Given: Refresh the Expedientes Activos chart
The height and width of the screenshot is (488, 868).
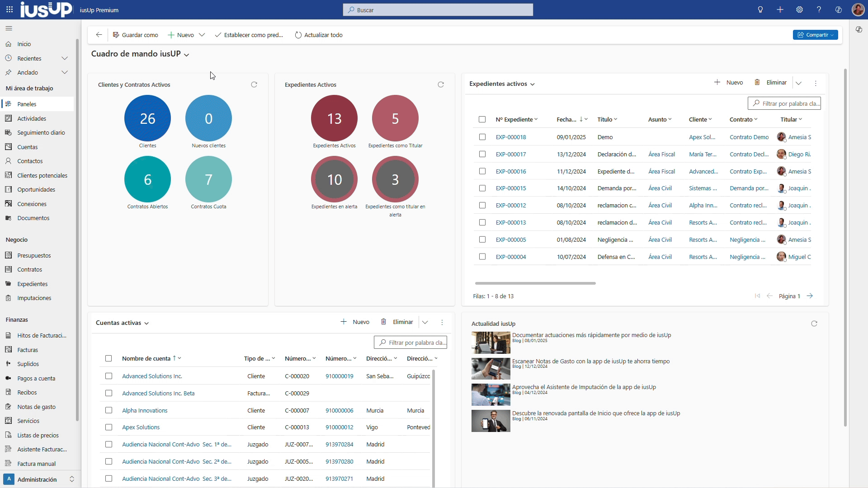Looking at the screenshot, I should tap(441, 84).
